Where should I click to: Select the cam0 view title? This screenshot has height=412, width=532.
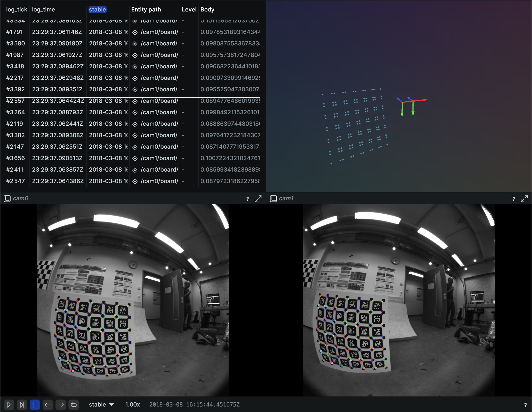click(x=21, y=198)
